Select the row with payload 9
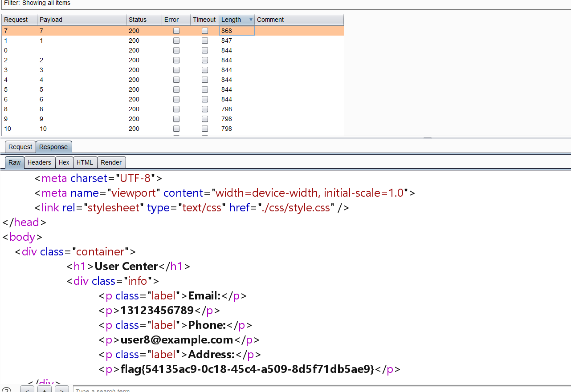Screen dimensions: 571x392 coord(173,119)
